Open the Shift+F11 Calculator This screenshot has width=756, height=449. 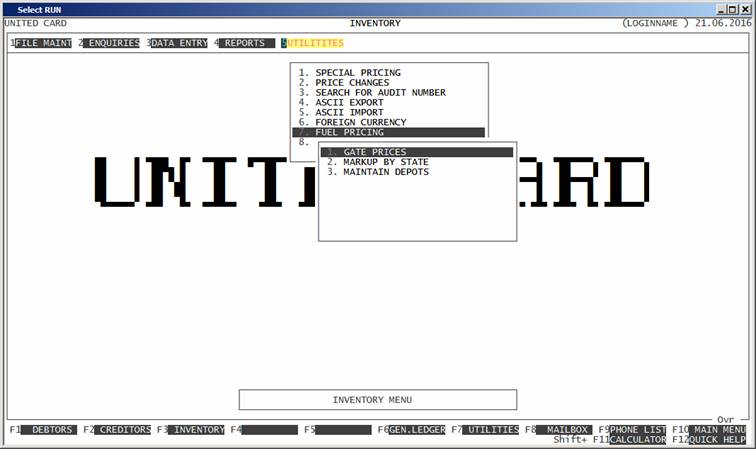(637, 439)
